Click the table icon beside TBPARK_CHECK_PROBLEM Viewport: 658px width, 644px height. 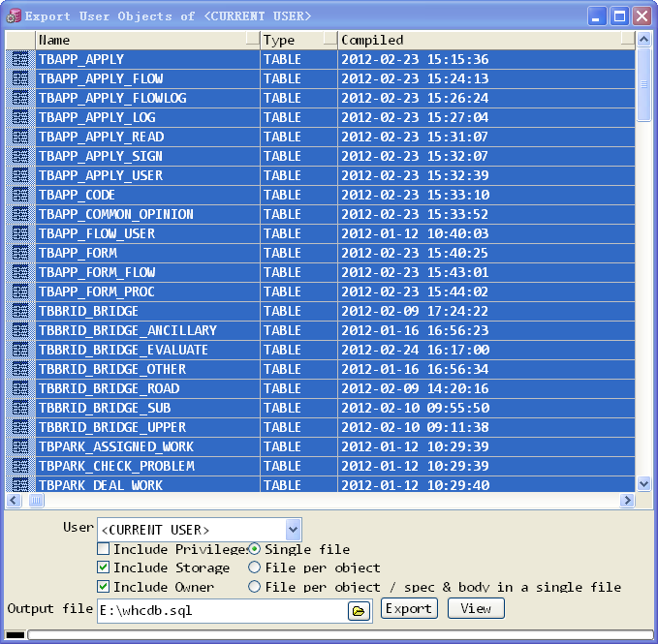click(20, 466)
